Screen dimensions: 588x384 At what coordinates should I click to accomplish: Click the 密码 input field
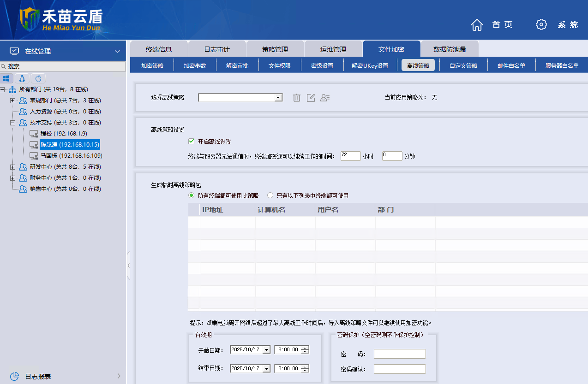(x=400, y=354)
